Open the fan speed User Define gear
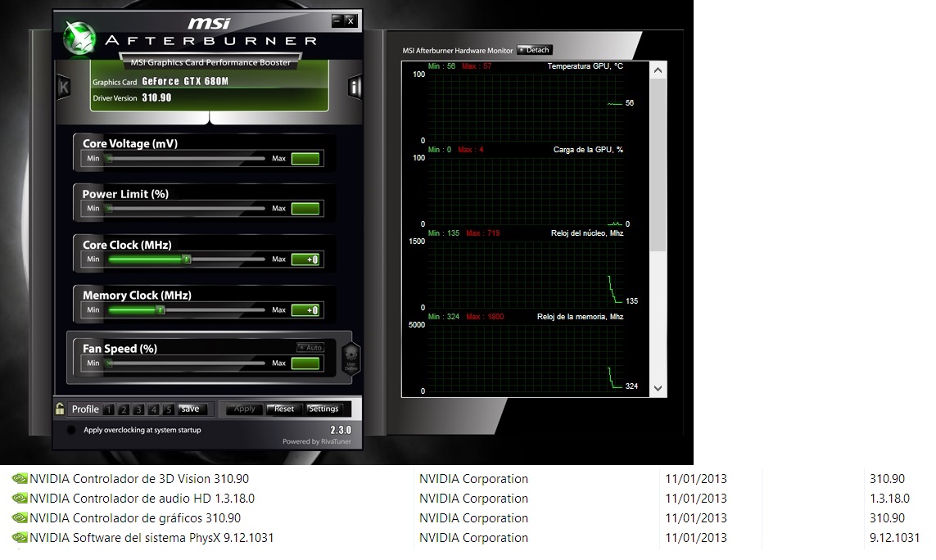The width and height of the screenshot is (936, 560). (x=351, y=357)
